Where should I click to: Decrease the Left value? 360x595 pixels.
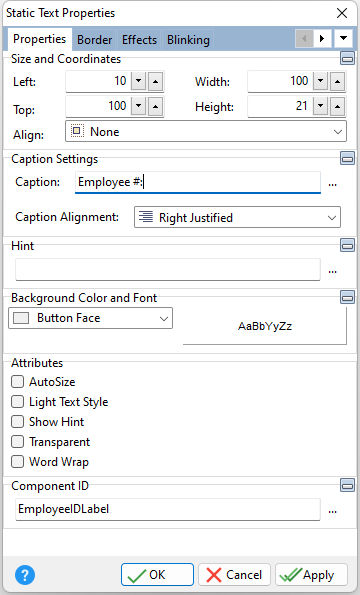click(x=138, y=81)
